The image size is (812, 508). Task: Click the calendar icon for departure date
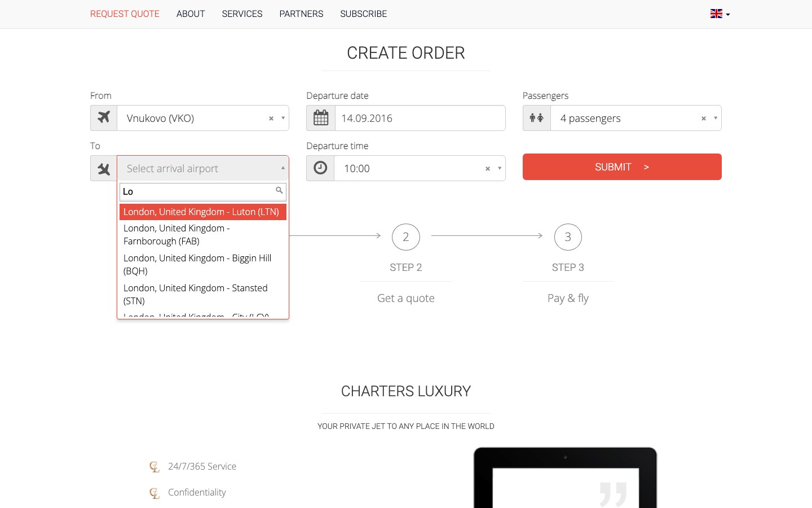[x=321, y=118]
